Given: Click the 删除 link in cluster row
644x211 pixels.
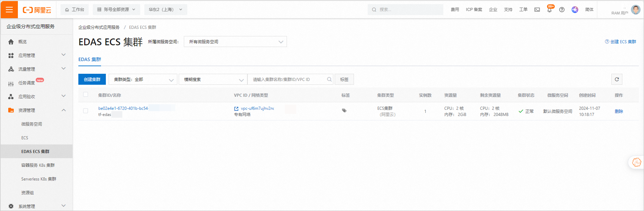Looking at the screenshot, I should click(x=619, y=111).
